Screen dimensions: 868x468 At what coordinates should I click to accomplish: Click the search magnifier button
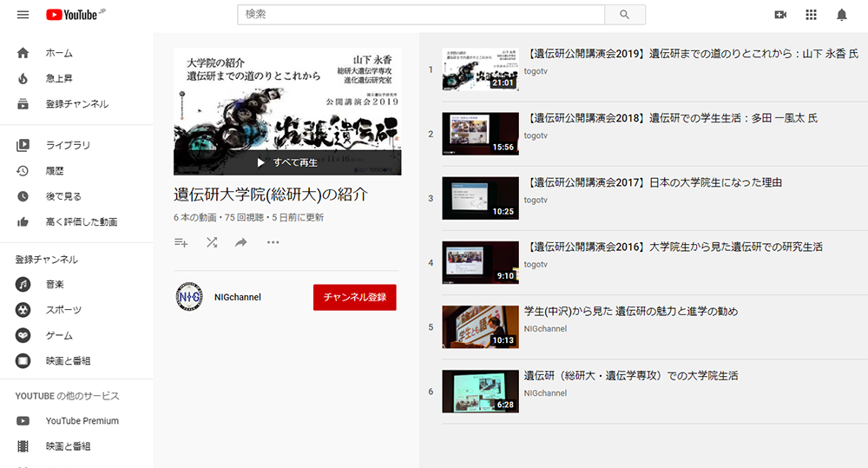tap(625, 15)
